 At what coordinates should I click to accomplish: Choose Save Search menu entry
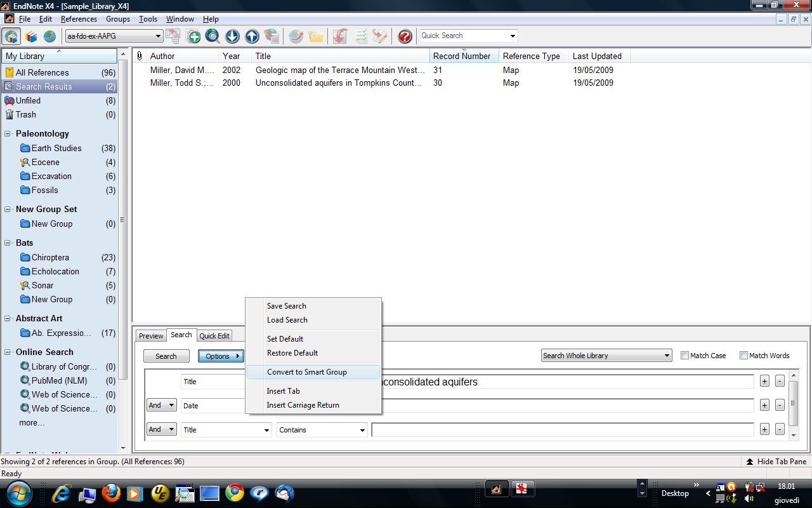313,306
